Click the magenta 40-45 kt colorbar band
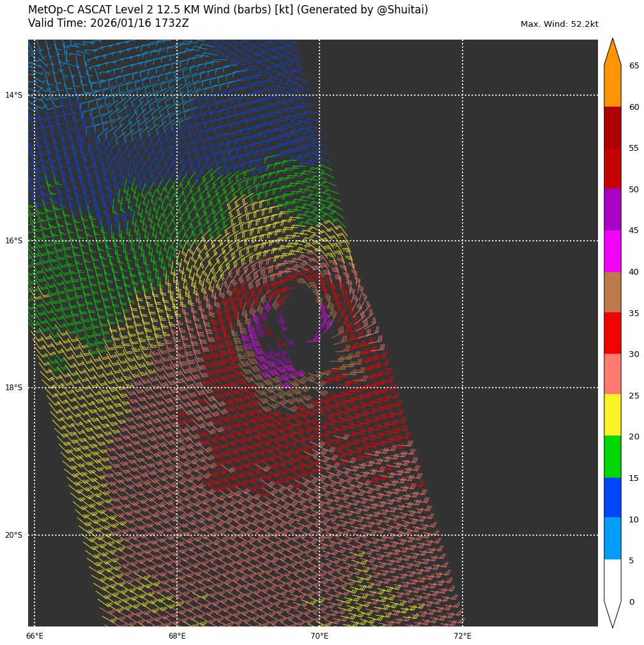The height and width of the screenshot is (645, 644). coord(612,251)
